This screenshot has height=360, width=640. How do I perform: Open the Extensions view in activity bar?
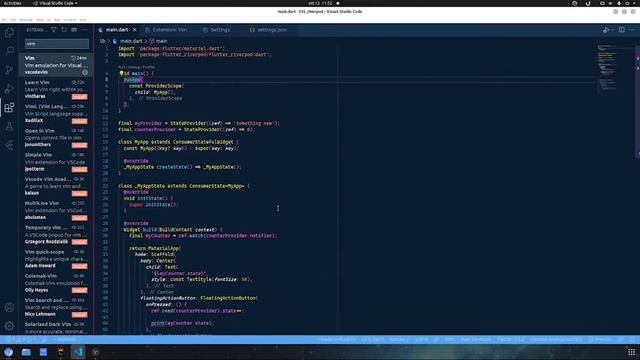click(9, 108)
